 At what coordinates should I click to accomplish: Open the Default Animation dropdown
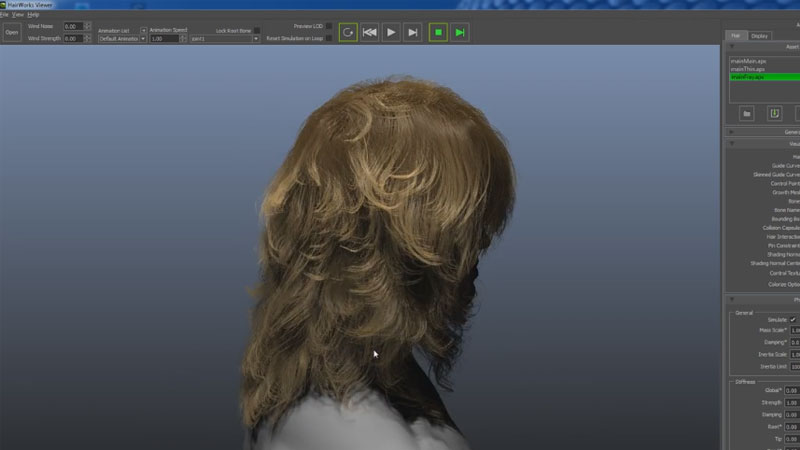point(122,39)
